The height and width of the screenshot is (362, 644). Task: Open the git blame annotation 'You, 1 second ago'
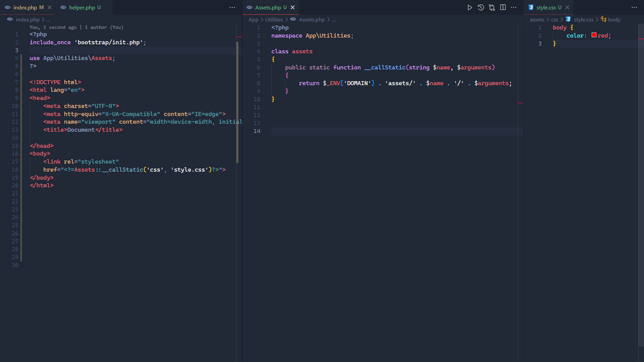tap(53, 27)
